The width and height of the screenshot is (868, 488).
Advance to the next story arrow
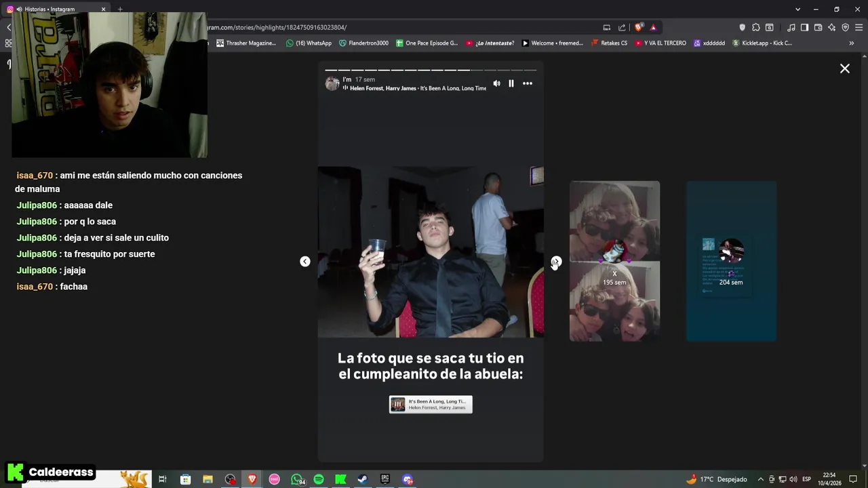[556, 262]
